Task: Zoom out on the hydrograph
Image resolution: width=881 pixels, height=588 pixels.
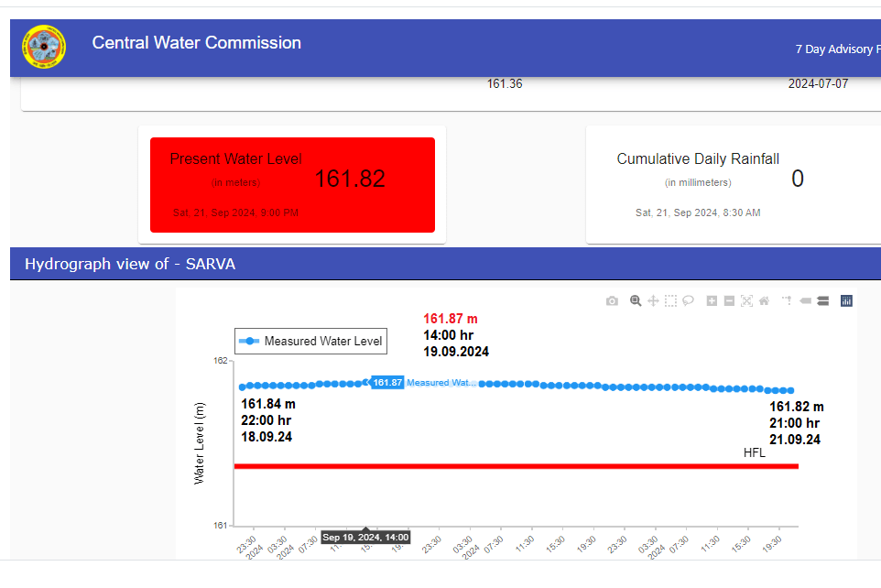Action: [x=729, y=301]
